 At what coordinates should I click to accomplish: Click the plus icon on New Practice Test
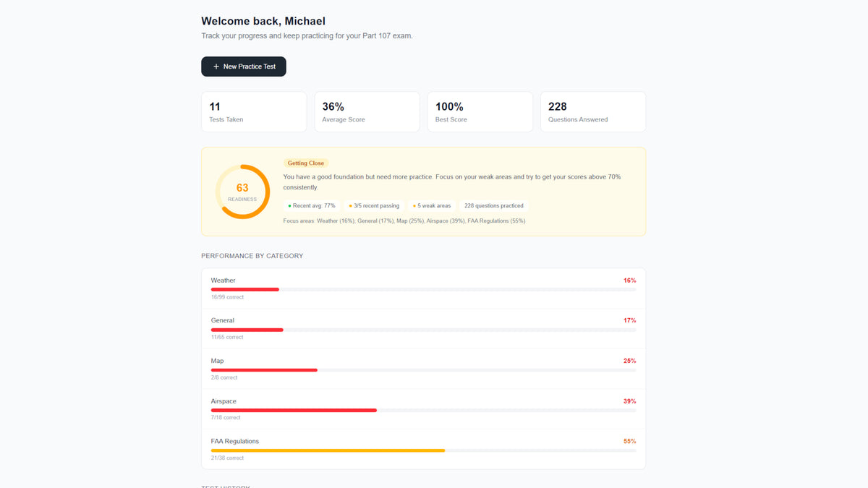(x=216, y=67)
